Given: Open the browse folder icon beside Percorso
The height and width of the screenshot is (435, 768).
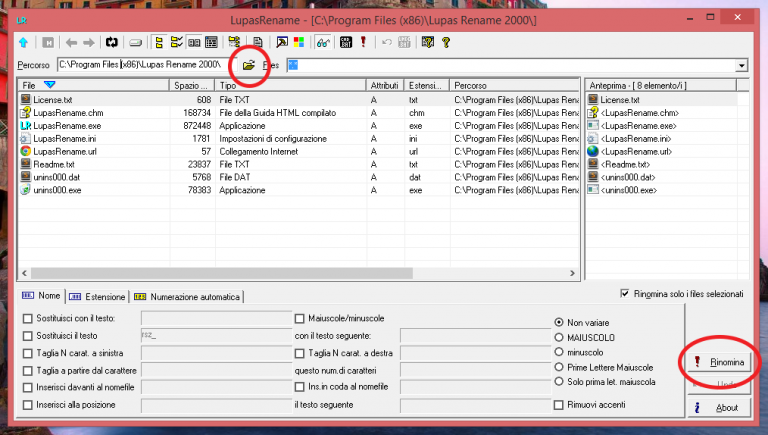Looking at the screenshot, I should pos(248,66).
